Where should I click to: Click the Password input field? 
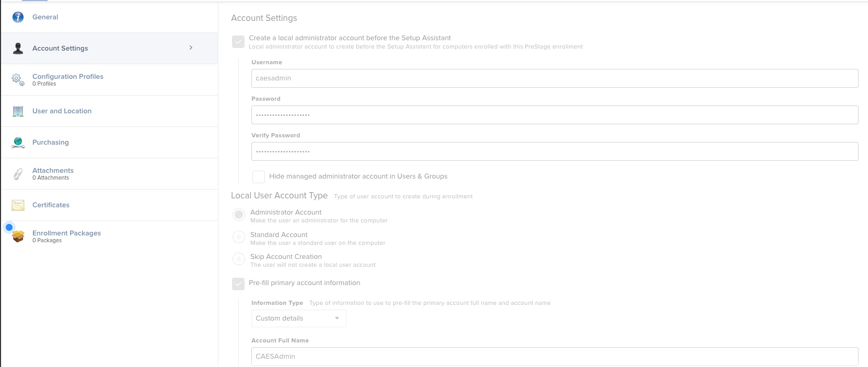tap(555, 115)
